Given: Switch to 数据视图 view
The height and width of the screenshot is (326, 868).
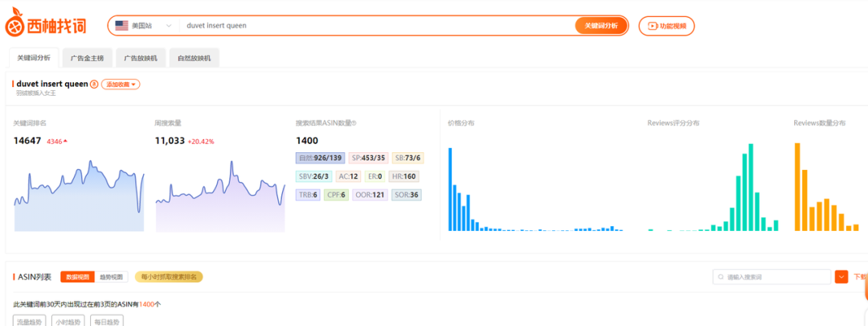Looking at the screenshot, I should (x=77, y=277).
